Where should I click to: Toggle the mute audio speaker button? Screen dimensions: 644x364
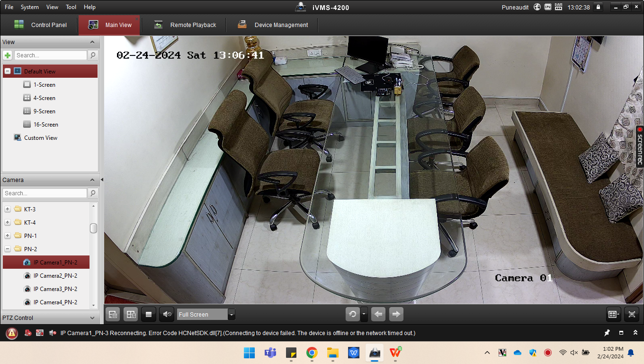pyautogui.click(x=167, y=314)
